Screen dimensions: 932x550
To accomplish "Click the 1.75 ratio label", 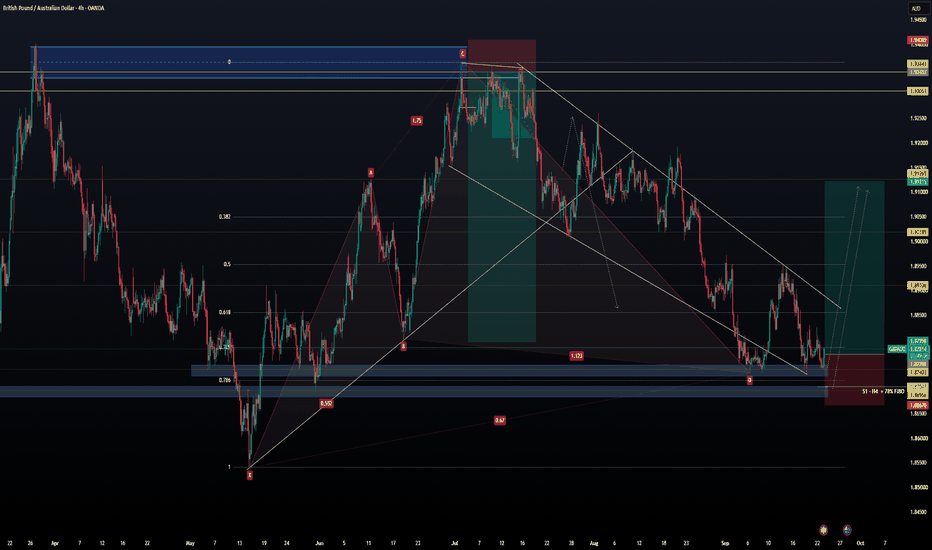I will point(417,121).
